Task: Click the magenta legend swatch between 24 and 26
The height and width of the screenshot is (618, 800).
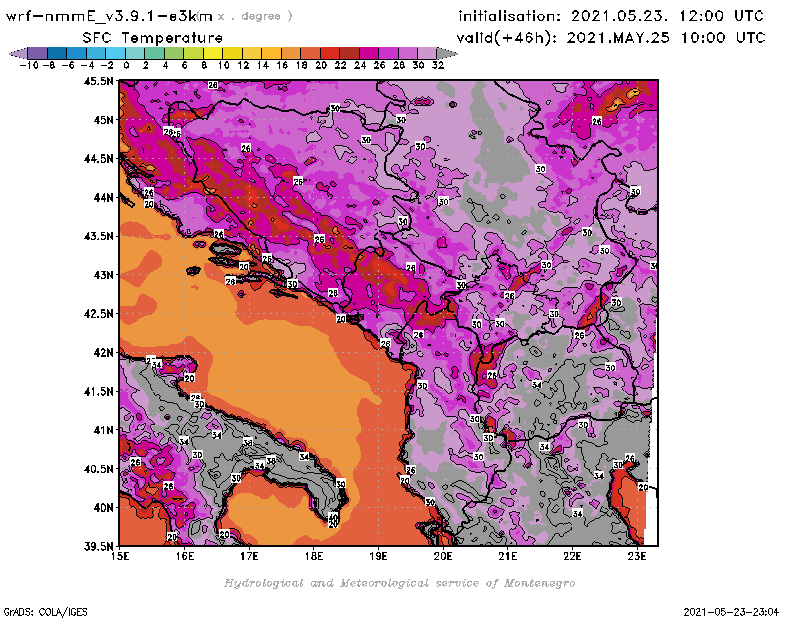Action: click(x=369, y=53)
